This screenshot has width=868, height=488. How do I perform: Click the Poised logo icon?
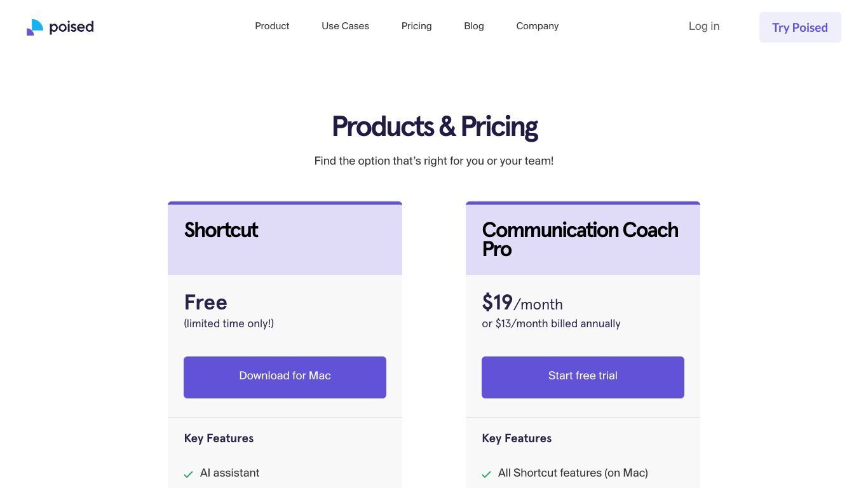click(x=35, y=27)
